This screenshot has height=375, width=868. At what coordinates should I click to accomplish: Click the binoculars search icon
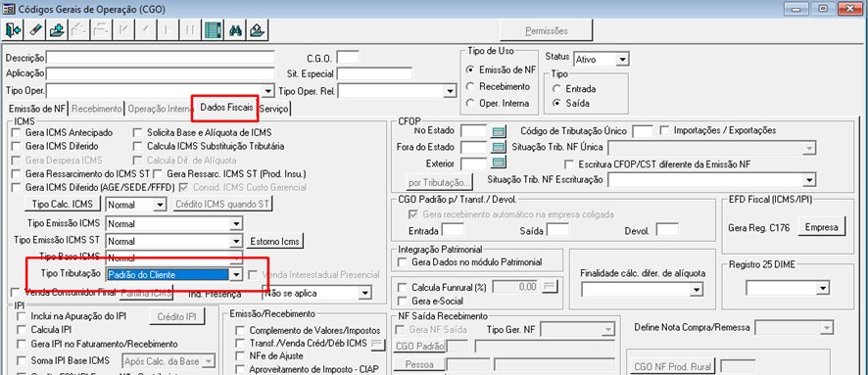(235, 30)
